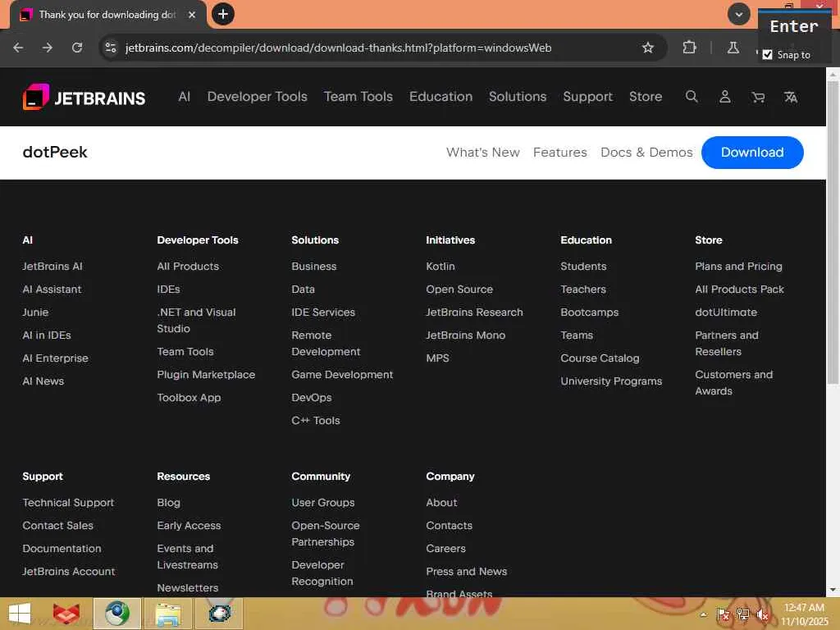Click the JetBrains logo

tap(84, 98)
